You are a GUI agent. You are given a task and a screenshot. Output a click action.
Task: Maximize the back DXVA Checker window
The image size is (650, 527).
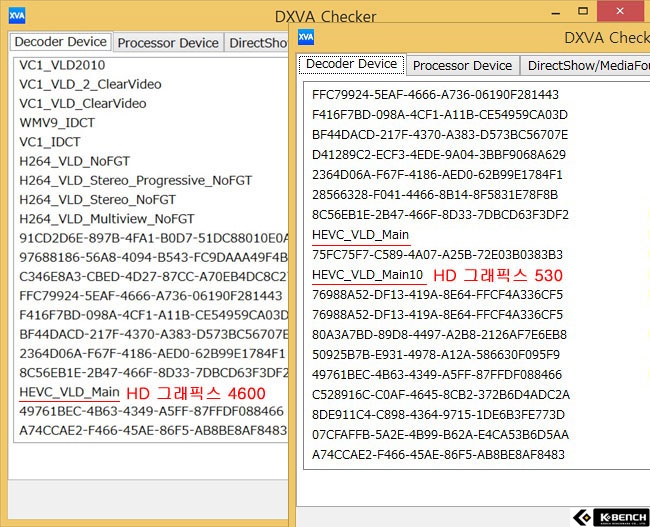tap(583, 11)
